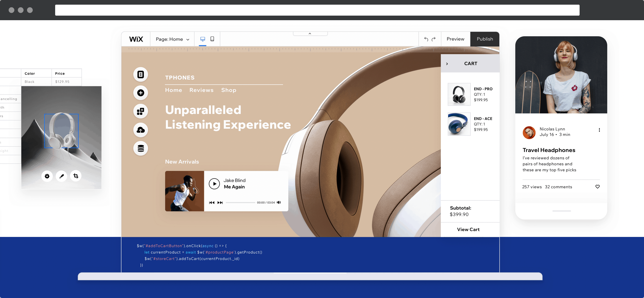The width and height of the screenshot is (644, 298).
Task: Toggle desktop preview mode
Action: pyautogui.click(x=202, y=39)
